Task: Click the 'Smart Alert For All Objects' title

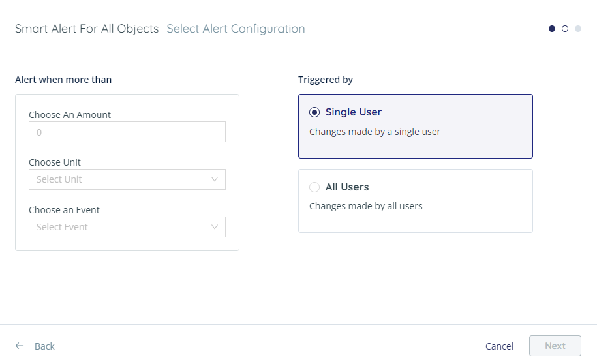Action: [x=87, y=29]
